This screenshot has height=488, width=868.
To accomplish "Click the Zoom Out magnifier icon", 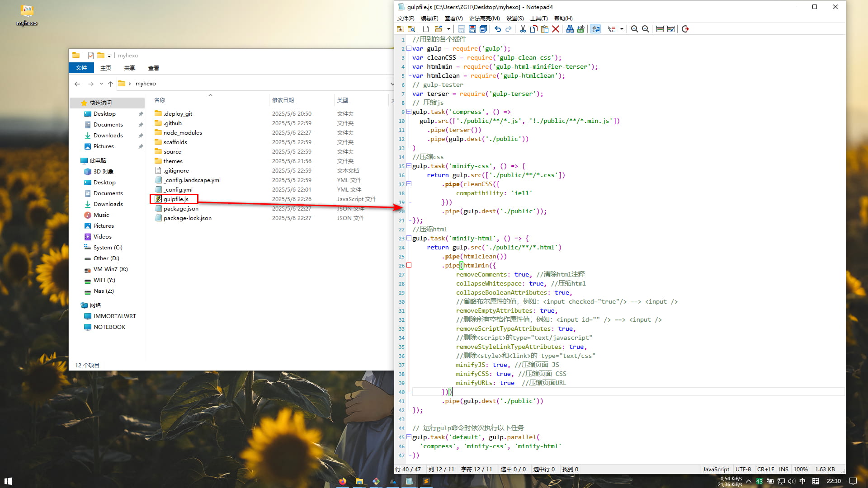I will point(646,29).
